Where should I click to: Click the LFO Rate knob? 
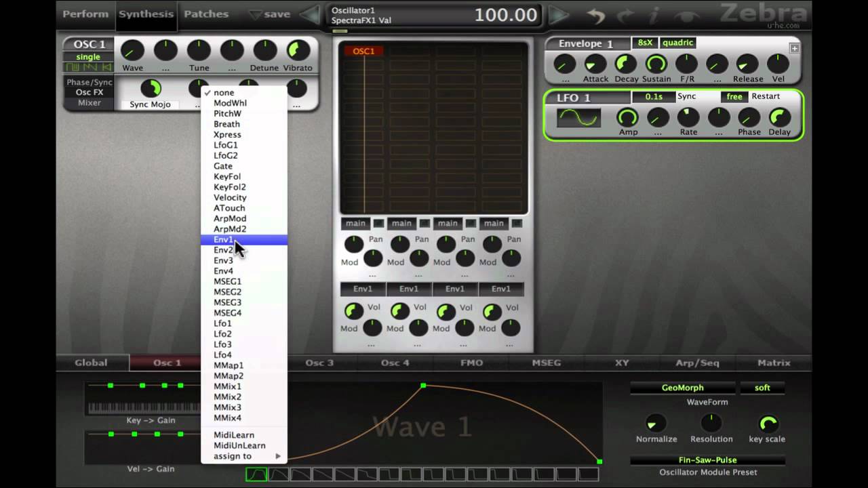click(688, 118)
